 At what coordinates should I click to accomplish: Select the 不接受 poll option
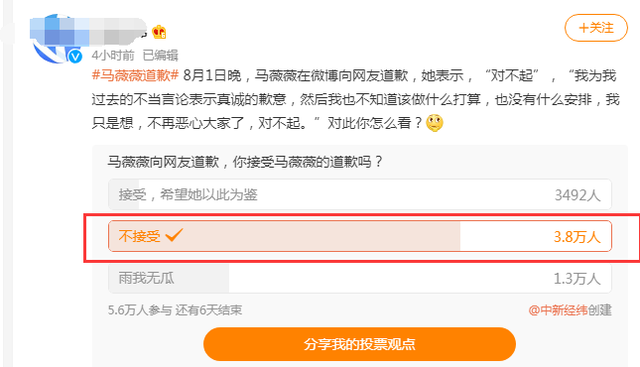360,236
